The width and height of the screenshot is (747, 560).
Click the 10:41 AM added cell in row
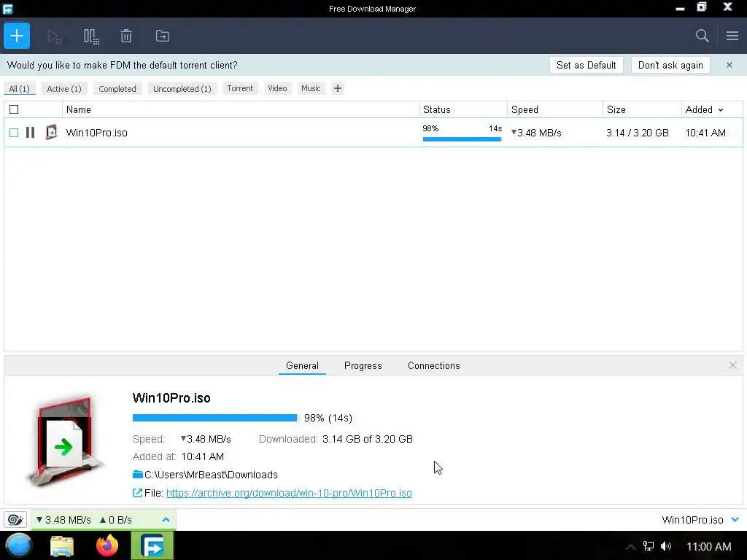pyautogui.click(x=705, y=133)
